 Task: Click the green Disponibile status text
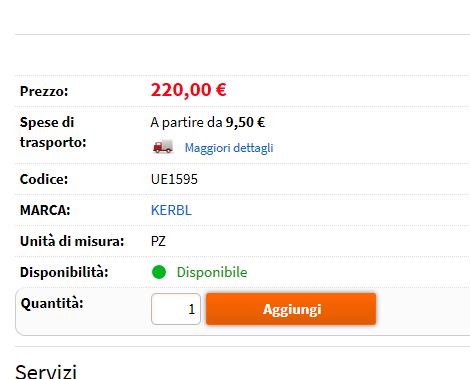(x=212, y=272)
